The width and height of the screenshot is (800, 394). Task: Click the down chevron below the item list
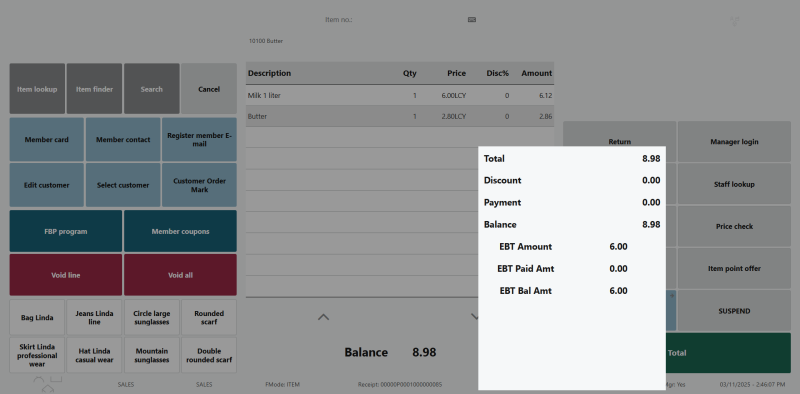coord(474,317)
